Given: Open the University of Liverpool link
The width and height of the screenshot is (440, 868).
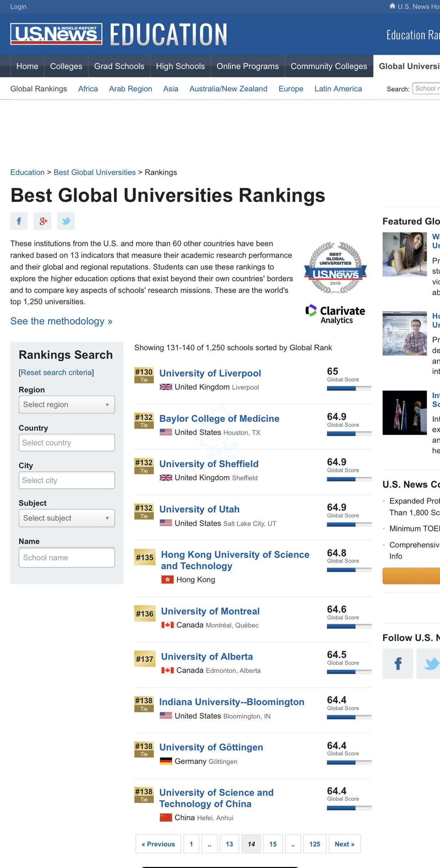Looking at the screenshot, I should 210,373.
